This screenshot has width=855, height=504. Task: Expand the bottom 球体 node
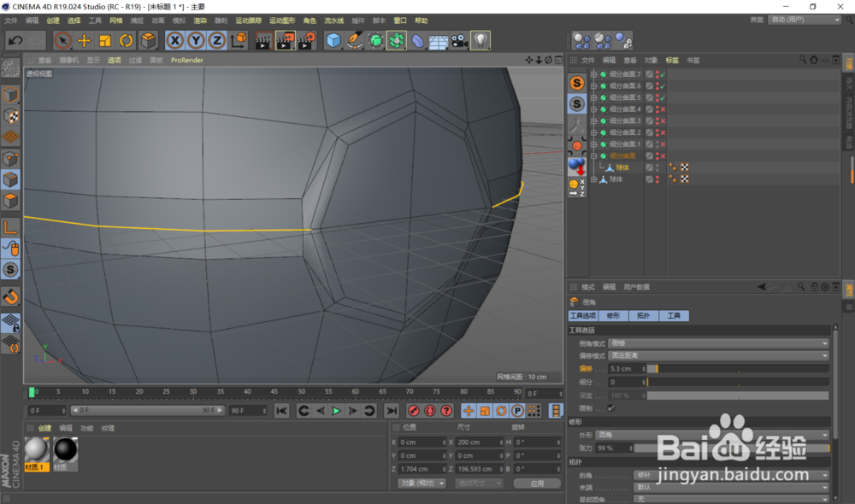(594, 179)
